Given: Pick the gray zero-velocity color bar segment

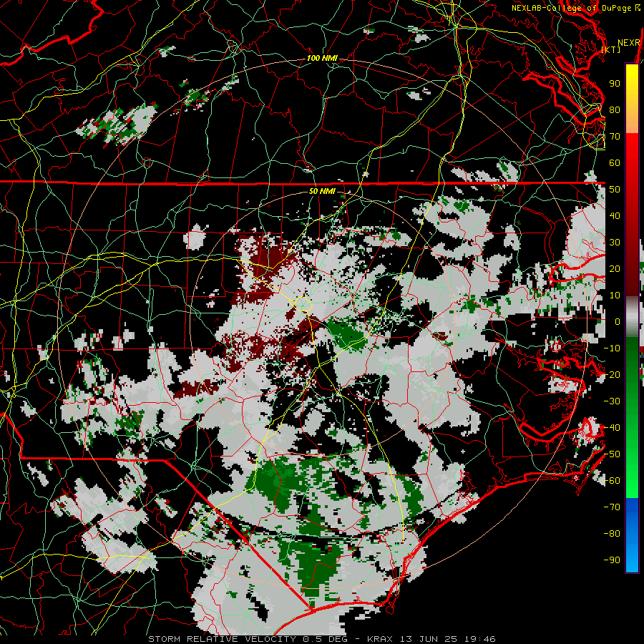Looking at the screenshot, I should [x=632, y=317].
